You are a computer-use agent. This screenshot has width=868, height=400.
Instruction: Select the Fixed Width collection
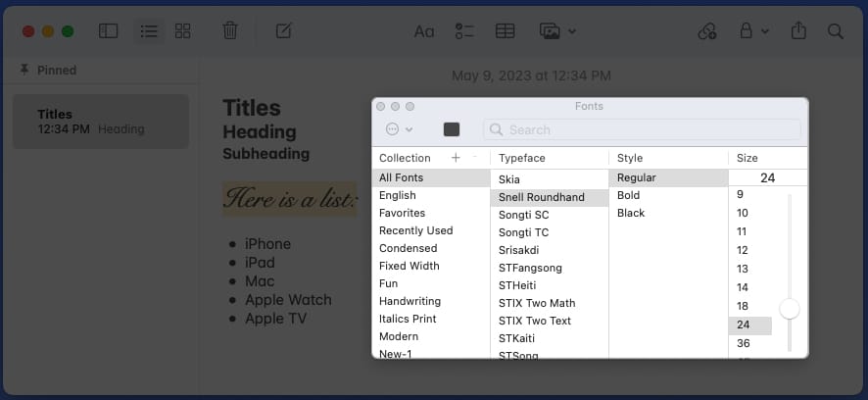431,266
